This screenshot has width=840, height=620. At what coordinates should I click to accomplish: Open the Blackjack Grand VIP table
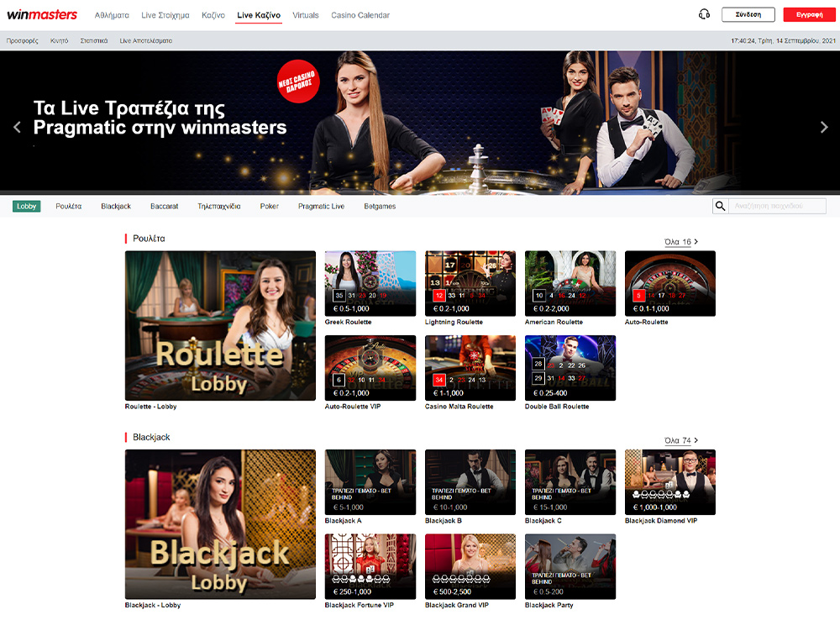(470, 566)
